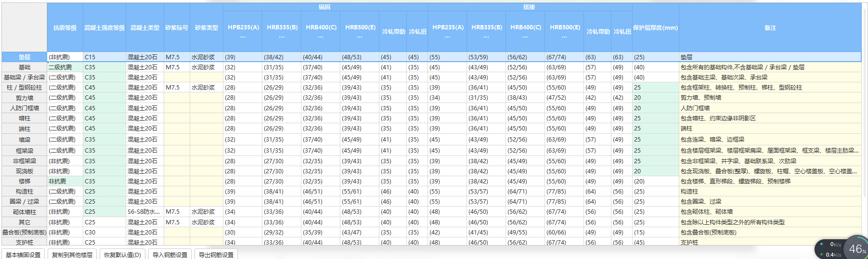
Task: Select the 其它 row header
Action: [25, 222]
